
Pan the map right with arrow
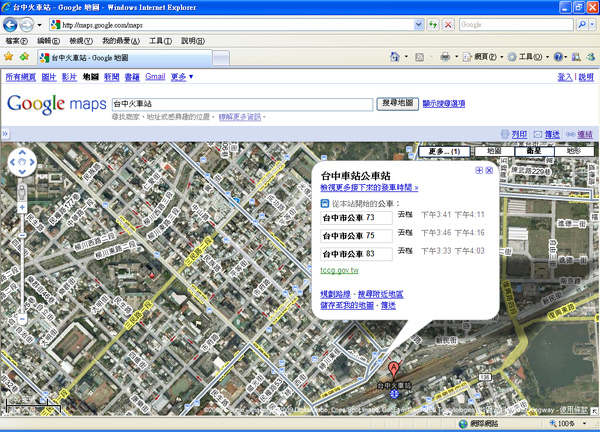pos(32,162)
